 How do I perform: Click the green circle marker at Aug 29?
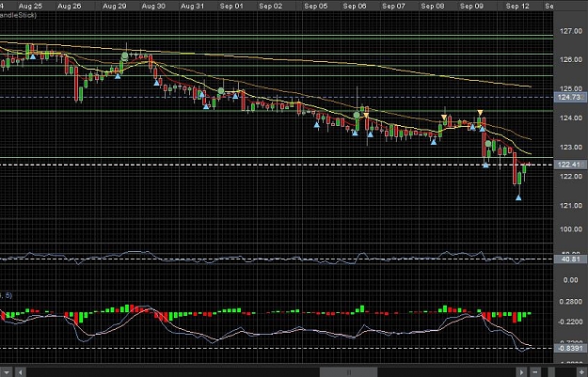125,56
